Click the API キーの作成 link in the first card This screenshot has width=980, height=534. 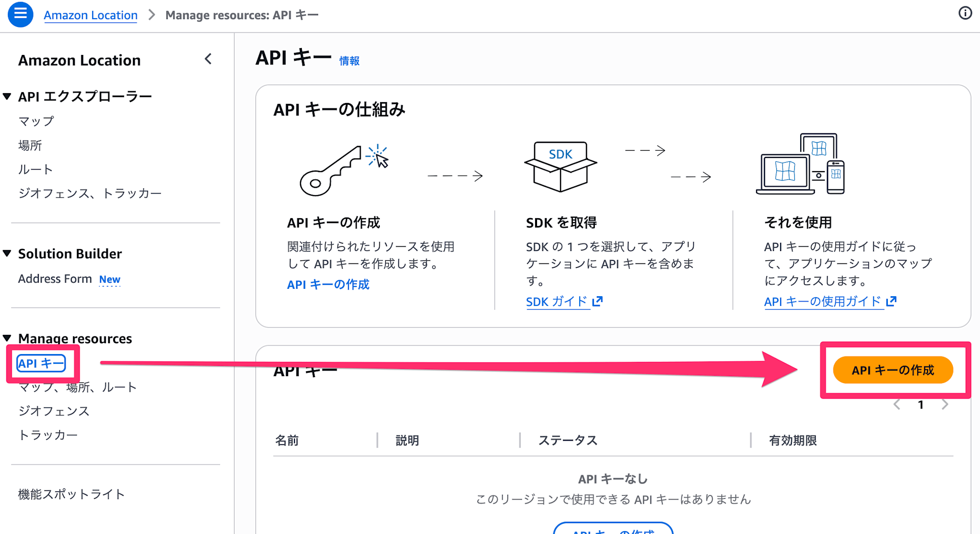pos(327,284)
